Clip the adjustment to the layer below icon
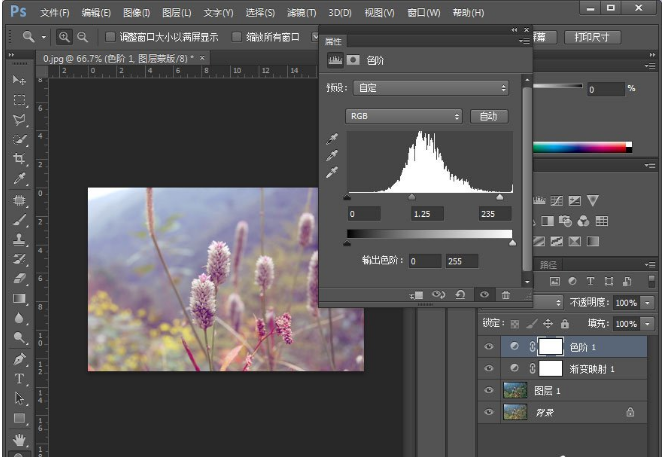The height and width of the screenshot is (457, 663). click(x=417, y=295)
